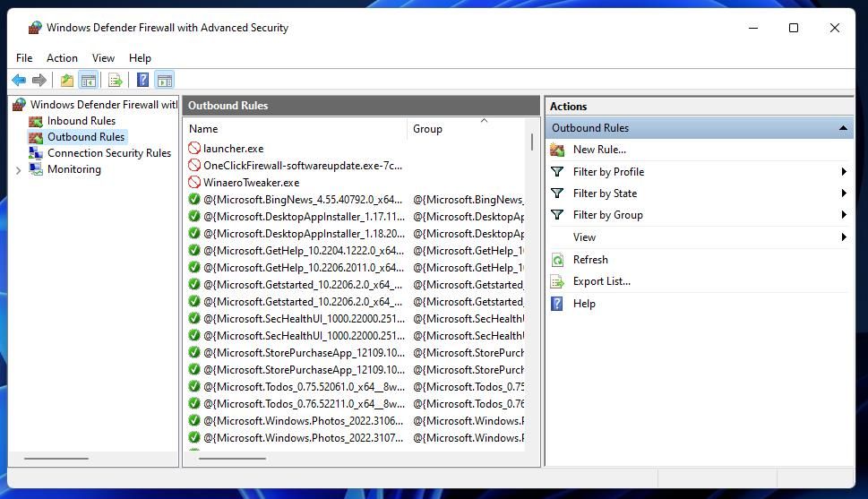Select the Microsoft.Todos_0.76.52211.0 rule

[304, 404]
